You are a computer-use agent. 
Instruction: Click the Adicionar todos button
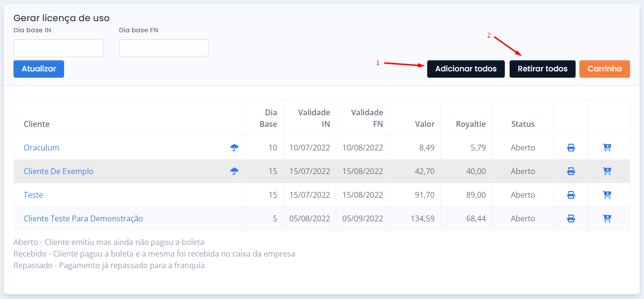coord(466,69)
